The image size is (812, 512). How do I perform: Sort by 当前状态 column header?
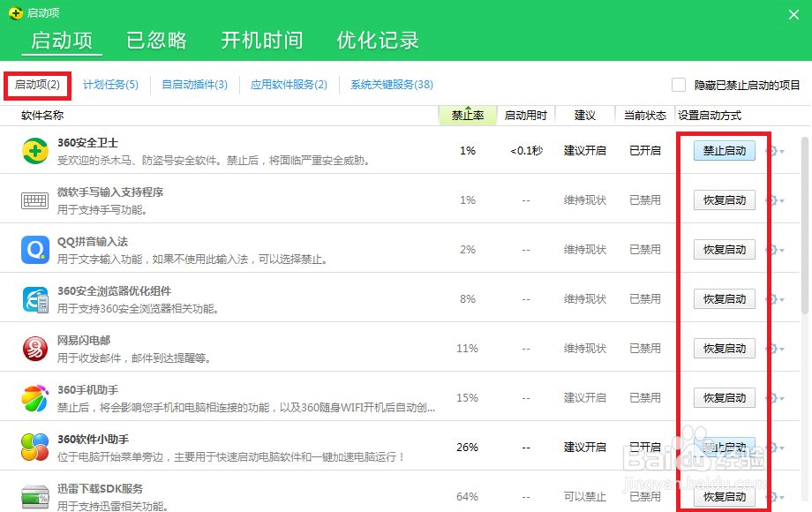pyautogui.click(x=644, y=116)
